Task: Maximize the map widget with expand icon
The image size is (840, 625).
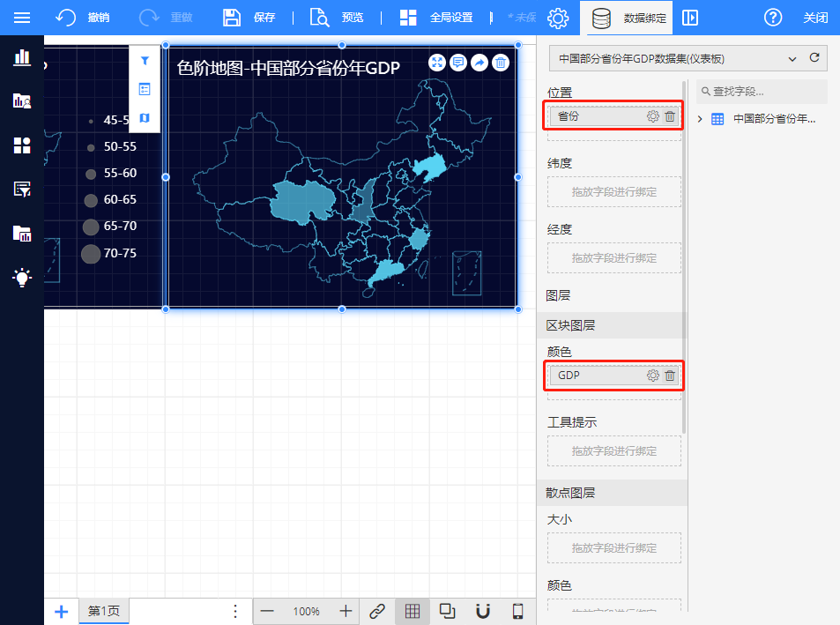Action: pyautogui.click(x=437, y=62)
